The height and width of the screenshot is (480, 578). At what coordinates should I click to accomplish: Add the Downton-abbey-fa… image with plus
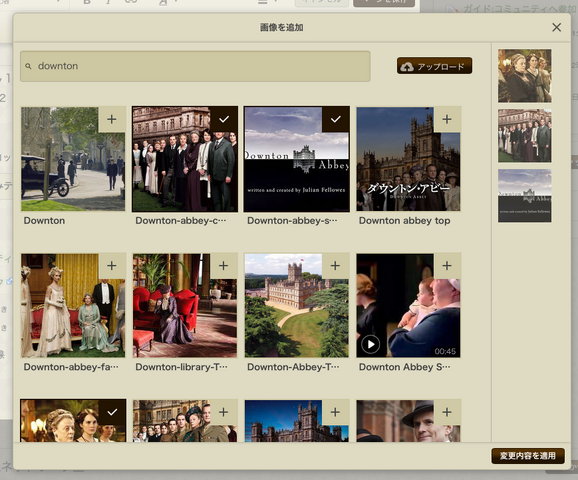click(112, 266)
